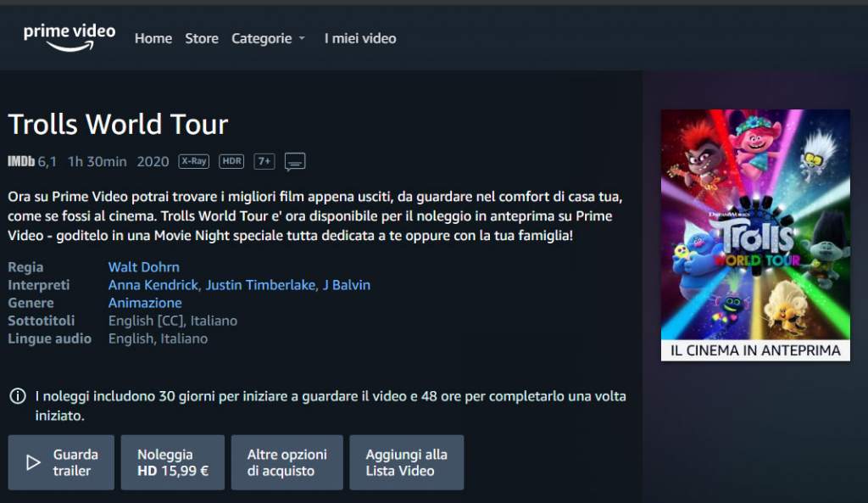868x503 pixels.
Task: Click the Prime Video logo
Action: pos(70,37)
